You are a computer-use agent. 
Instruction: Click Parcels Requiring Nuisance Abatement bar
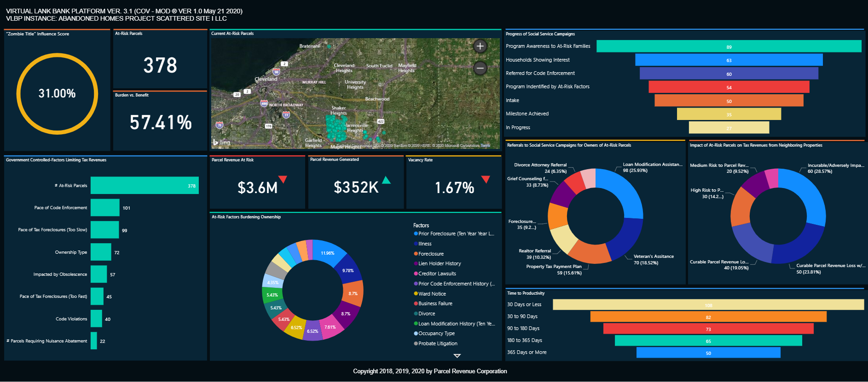tap(94, 341)
